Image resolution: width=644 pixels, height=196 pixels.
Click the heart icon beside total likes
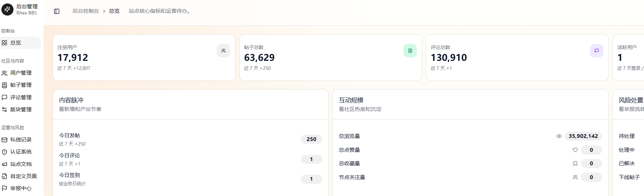pos(575,150)
